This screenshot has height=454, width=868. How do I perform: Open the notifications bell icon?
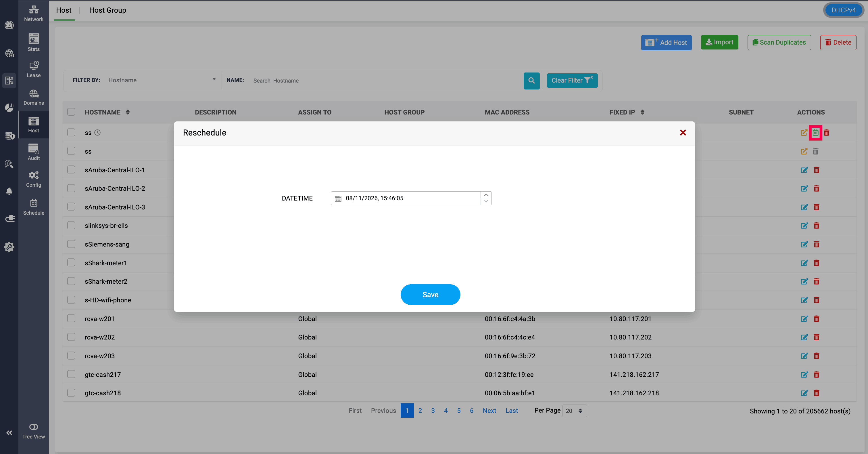tap(9, 191)
